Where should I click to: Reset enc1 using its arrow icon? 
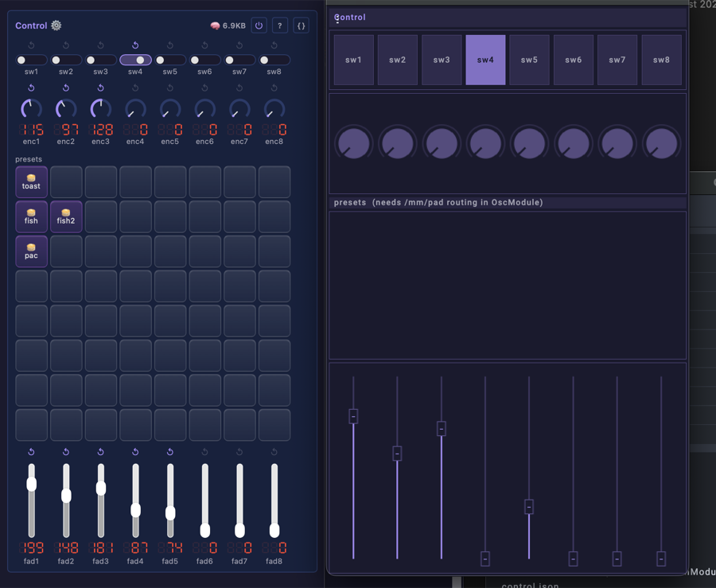click(x=31, y=88)
